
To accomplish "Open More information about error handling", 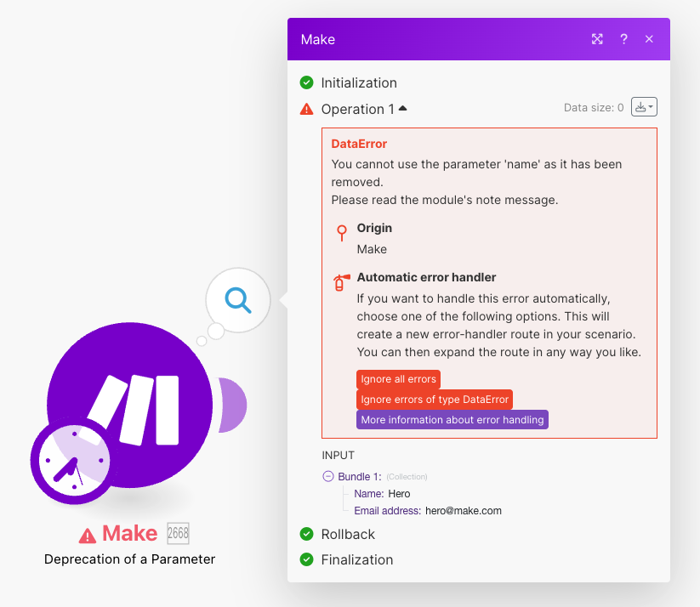I will coord(452,420).
